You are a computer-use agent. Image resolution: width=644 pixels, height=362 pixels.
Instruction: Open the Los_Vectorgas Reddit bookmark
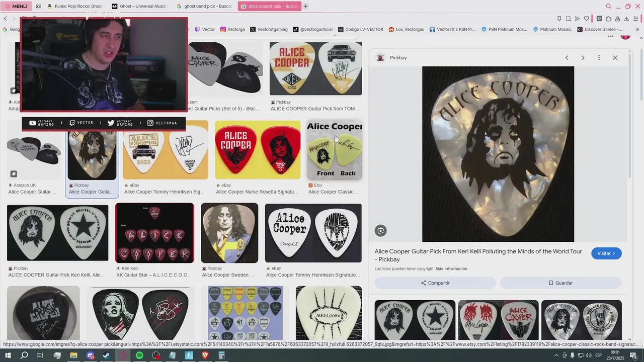[406, 29]
